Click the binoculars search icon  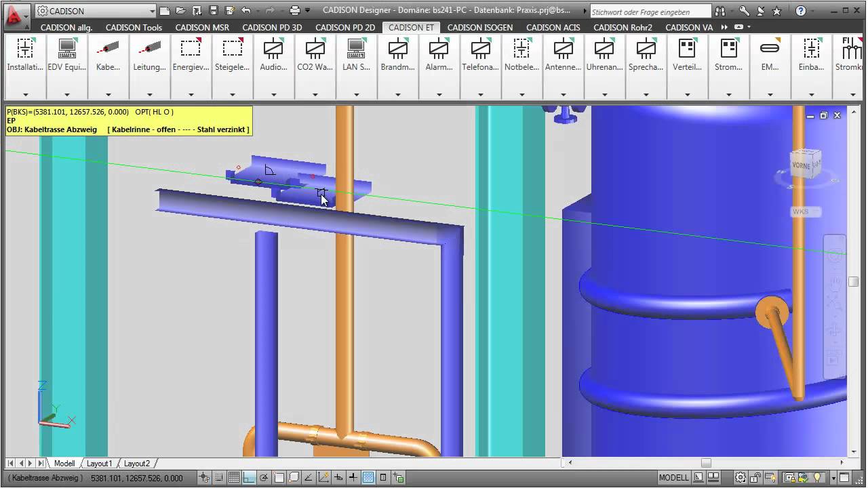[x=720, y=11]
